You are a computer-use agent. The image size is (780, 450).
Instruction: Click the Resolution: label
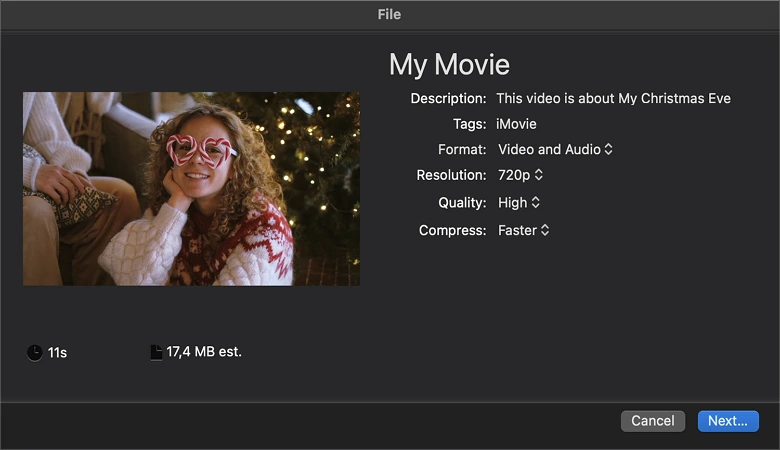coord(451,175)
